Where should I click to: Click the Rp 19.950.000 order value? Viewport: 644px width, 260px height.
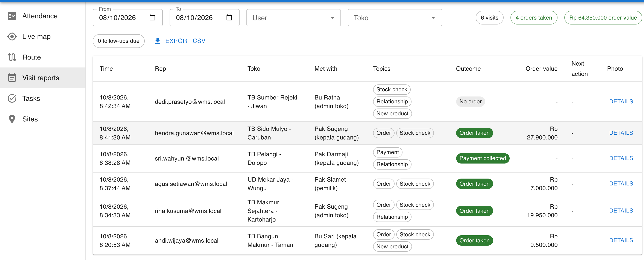[542, 211]
